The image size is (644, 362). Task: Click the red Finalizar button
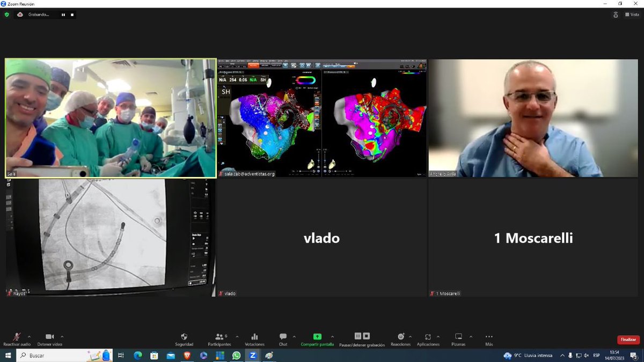pyautogui.click(x=628, y=339)
